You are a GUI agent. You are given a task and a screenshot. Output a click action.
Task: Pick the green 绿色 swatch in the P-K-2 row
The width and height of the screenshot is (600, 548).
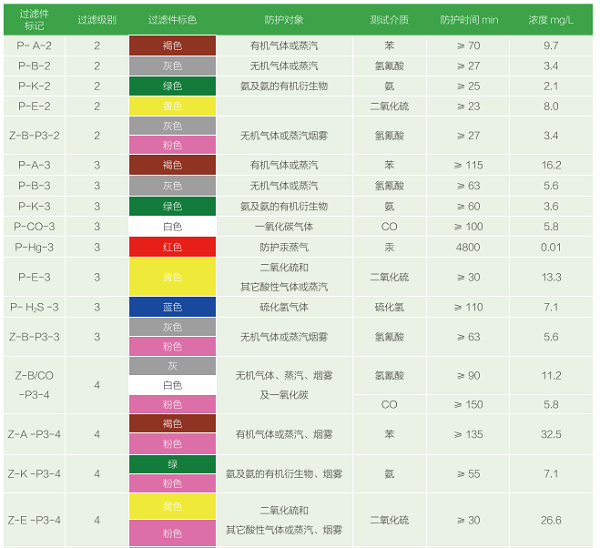(x=172, y=86)
